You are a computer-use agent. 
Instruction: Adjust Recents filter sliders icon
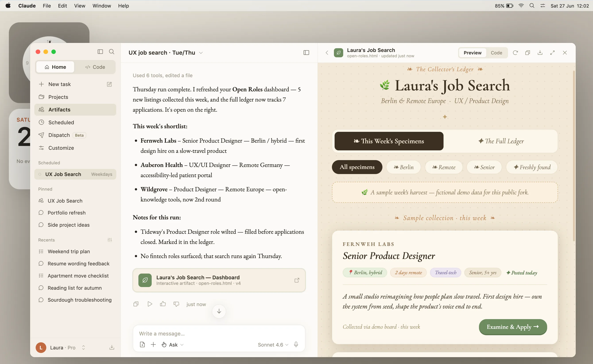110,240
